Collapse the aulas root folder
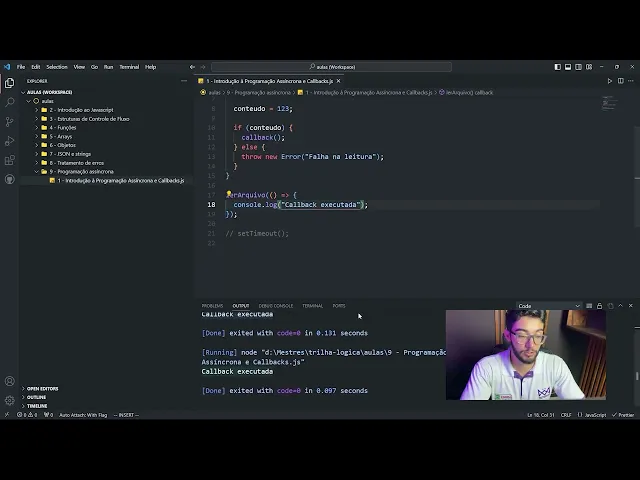 pos(29,101)
